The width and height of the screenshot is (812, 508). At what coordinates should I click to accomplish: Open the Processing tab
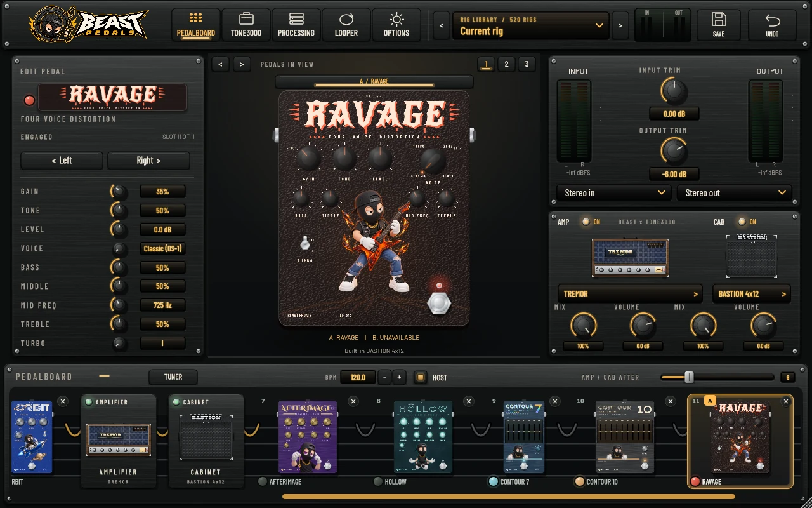coord(296,25)
